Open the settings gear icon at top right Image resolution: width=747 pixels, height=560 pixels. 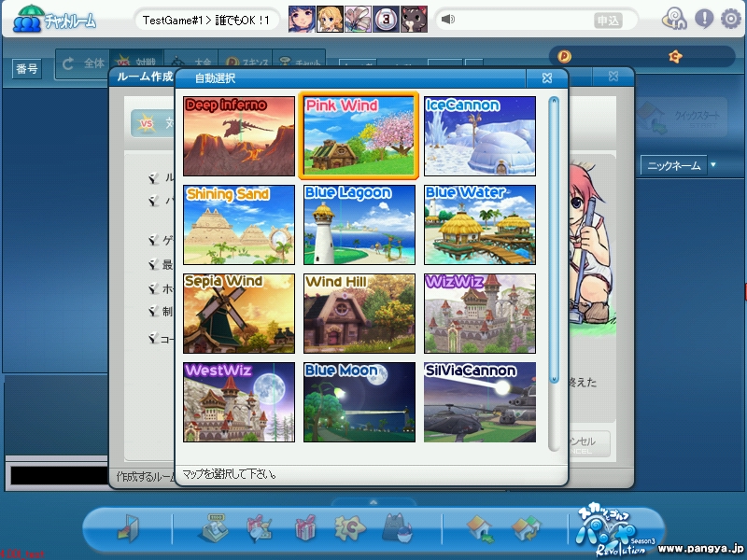click(x=729, y=18)
